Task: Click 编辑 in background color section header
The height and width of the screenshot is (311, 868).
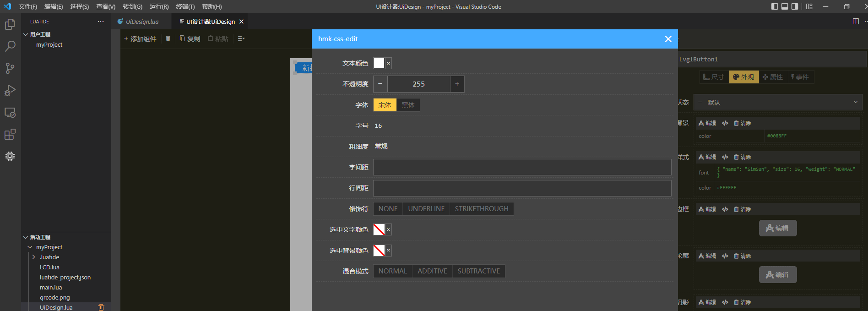Action: point(707,123)
